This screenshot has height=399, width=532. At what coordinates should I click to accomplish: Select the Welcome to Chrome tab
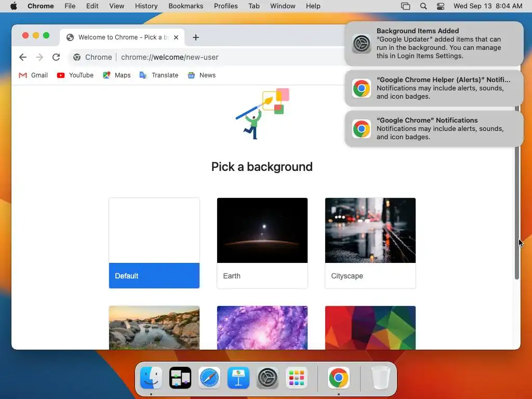[x=122, y=37]
